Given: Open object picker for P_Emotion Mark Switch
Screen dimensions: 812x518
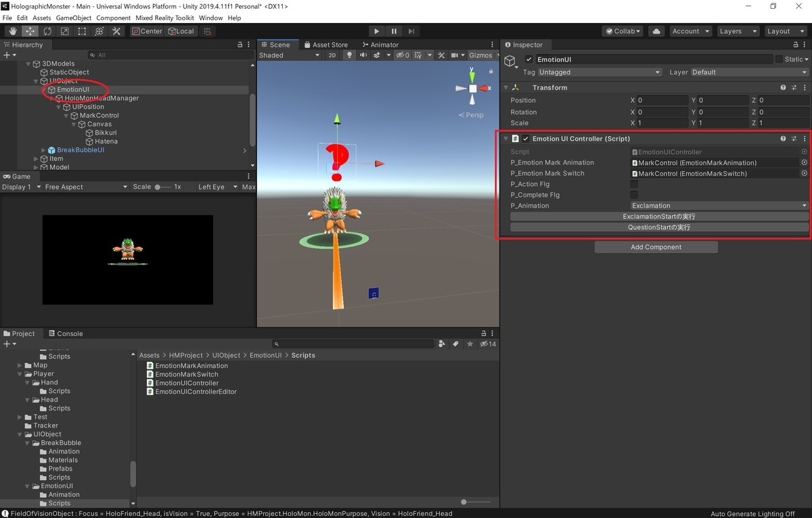Looking at the screenshot, I should (805, 173).
